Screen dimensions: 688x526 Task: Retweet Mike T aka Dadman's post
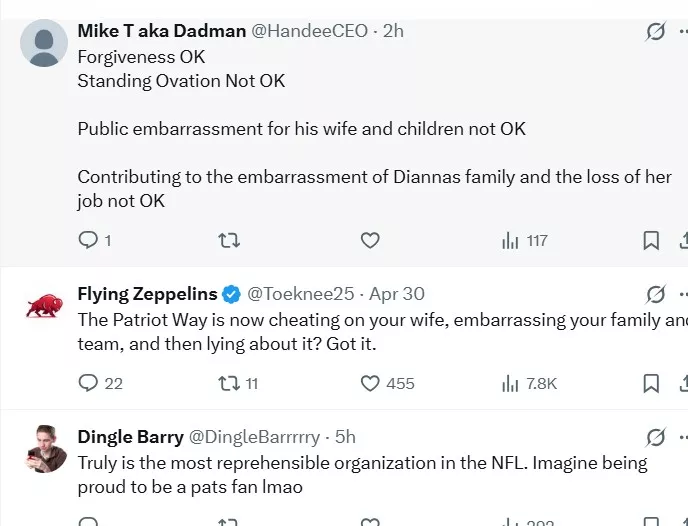[x=229, y=240]
